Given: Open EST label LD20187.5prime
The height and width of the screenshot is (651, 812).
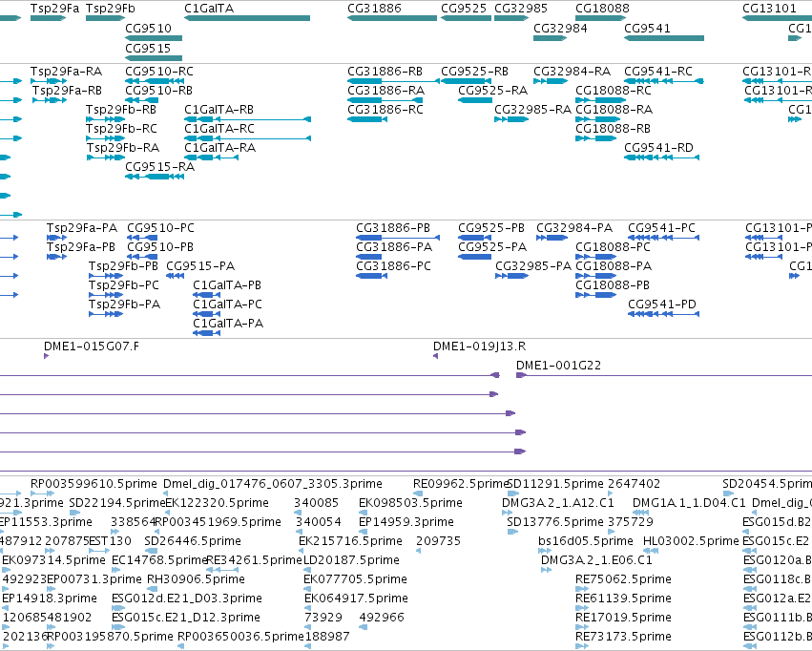Looking at the screenshot, I should click(x=352, y=560).
